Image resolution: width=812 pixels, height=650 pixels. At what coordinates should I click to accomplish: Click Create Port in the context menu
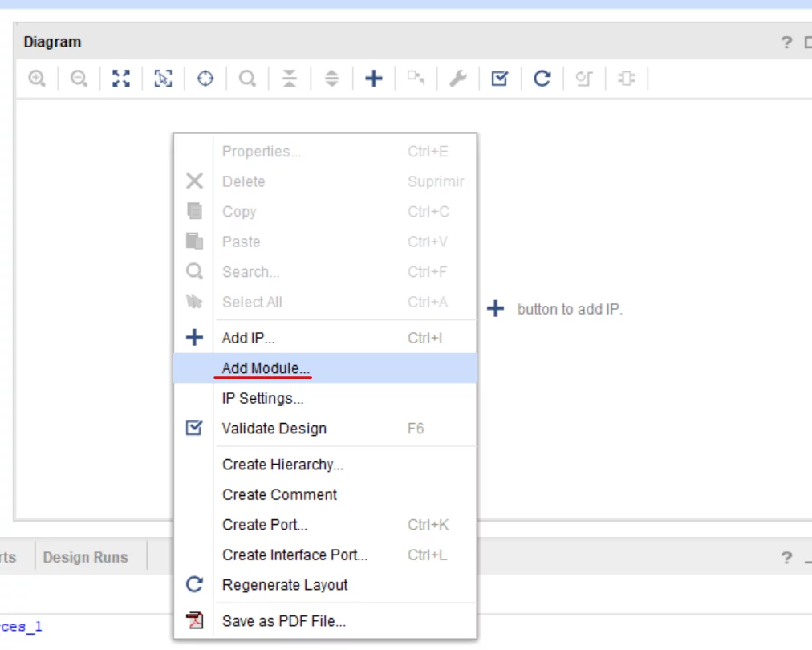point(265,524)
